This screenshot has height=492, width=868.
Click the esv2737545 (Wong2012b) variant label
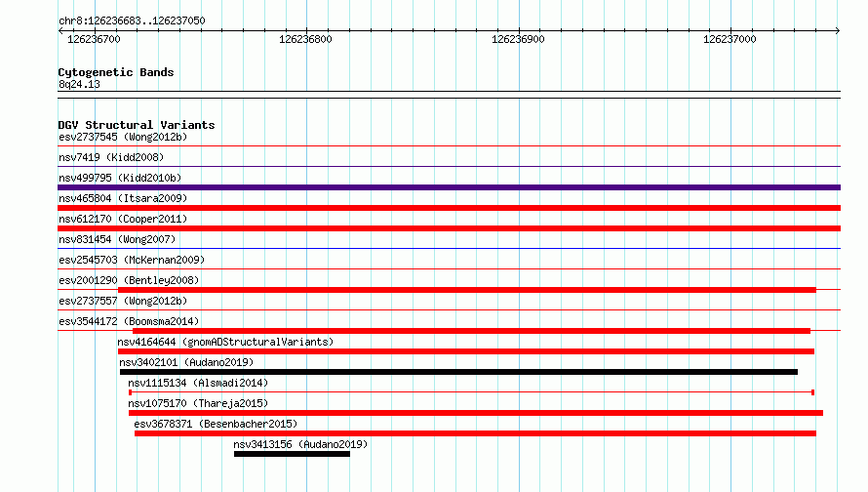coord(123,137)
